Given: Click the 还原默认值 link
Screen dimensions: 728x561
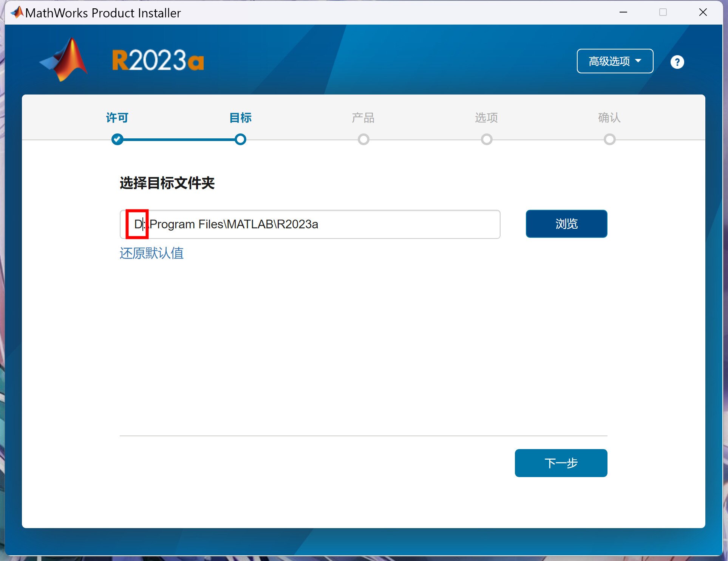Looking at the screenshot, I should click(151, 253).
